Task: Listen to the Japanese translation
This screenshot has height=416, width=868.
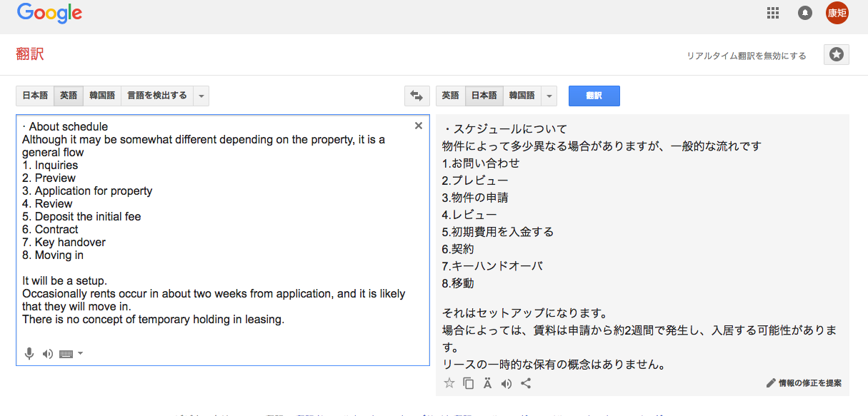Action: 507,383
